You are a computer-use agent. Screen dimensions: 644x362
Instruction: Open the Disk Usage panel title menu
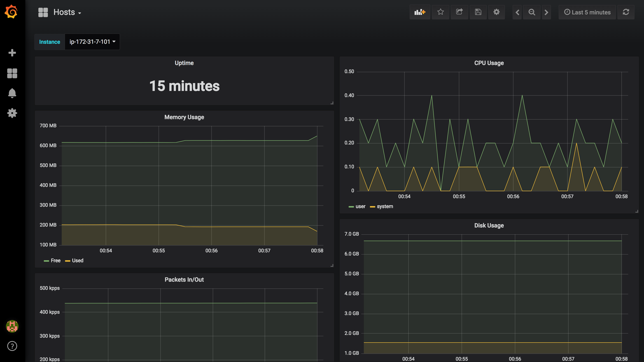coord(489,225)
